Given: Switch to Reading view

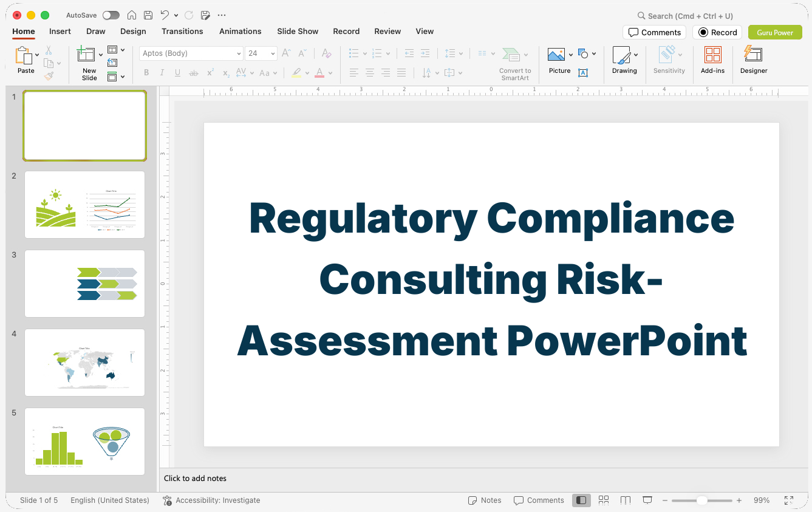Looking at the screenshot, I should pyautogui.click(x=626, y=500).
